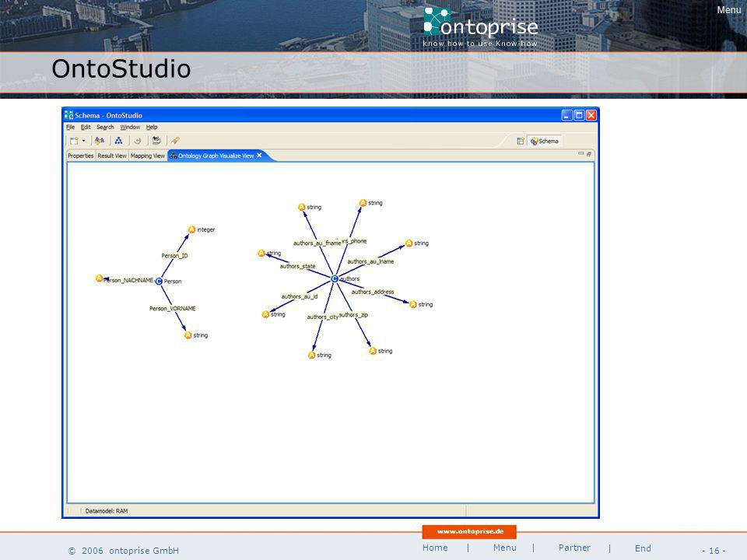Viewport: 747px width, 560px height.
Task: Click the authors_state label
Action: [x=297, y=266]
